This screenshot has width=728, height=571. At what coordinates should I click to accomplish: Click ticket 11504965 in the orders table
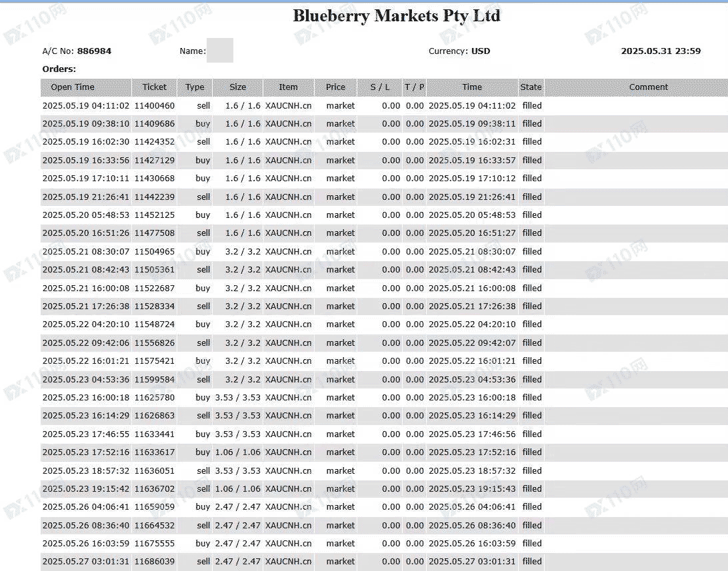click(154, 252)
